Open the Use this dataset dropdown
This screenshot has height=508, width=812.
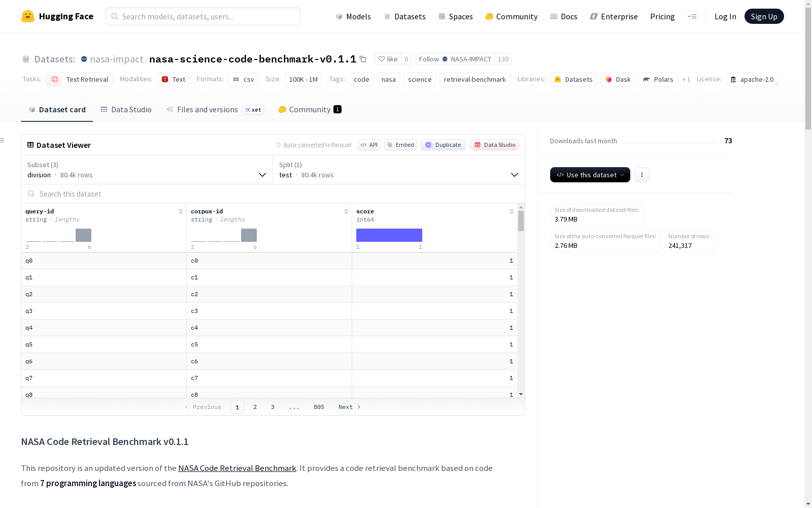(590, 175)
